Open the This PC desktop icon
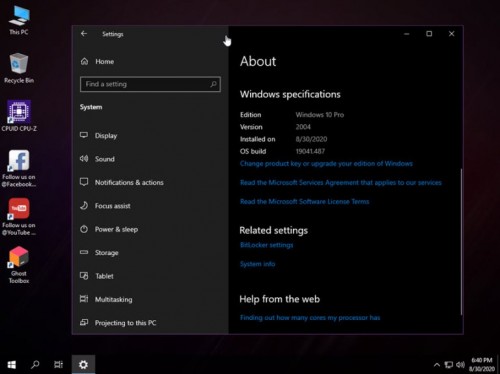 pyautogui.click(x=19, y=20)
